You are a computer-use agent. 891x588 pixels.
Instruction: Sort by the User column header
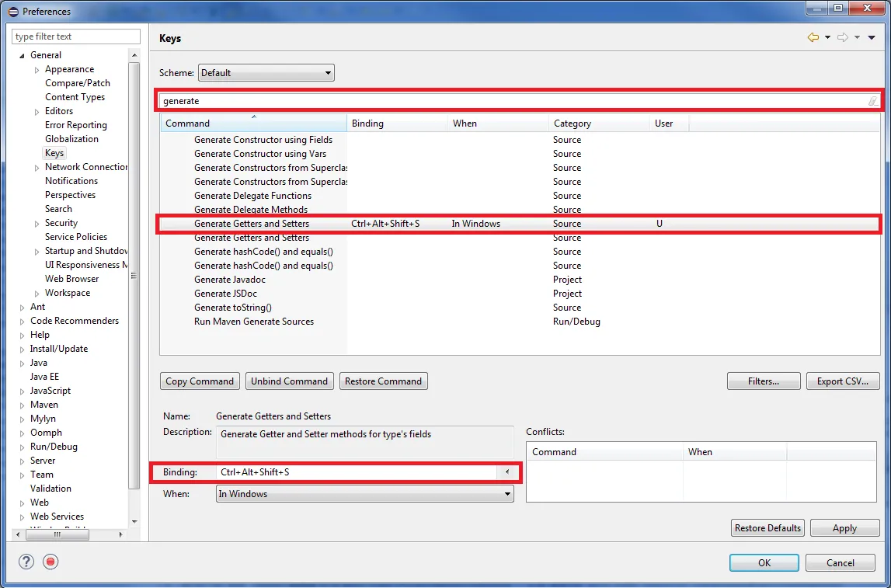click(x=670, y=124)
